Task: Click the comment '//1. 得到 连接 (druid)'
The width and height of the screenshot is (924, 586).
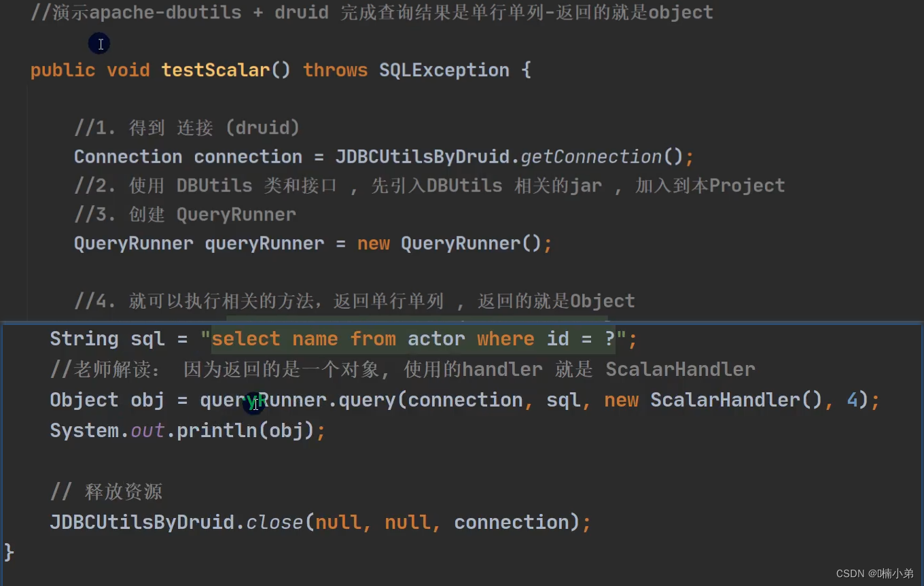Action: [x=187, y=128]
